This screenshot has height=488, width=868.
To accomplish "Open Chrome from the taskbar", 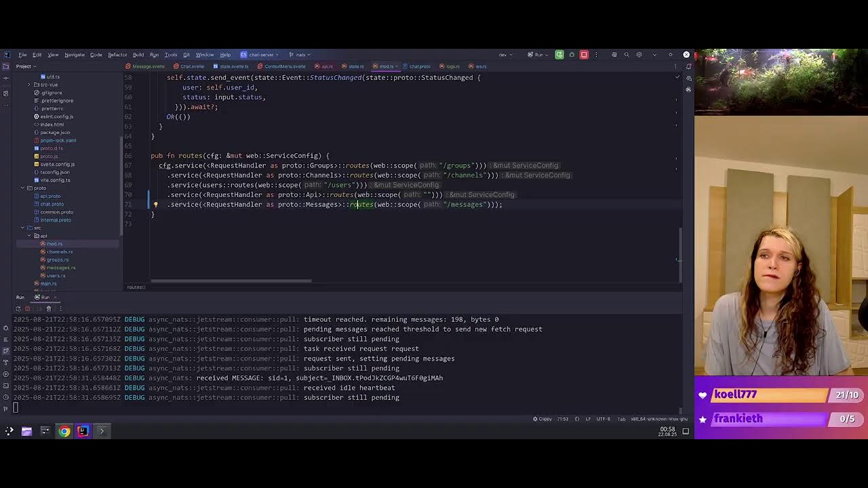I will point(64,431).
